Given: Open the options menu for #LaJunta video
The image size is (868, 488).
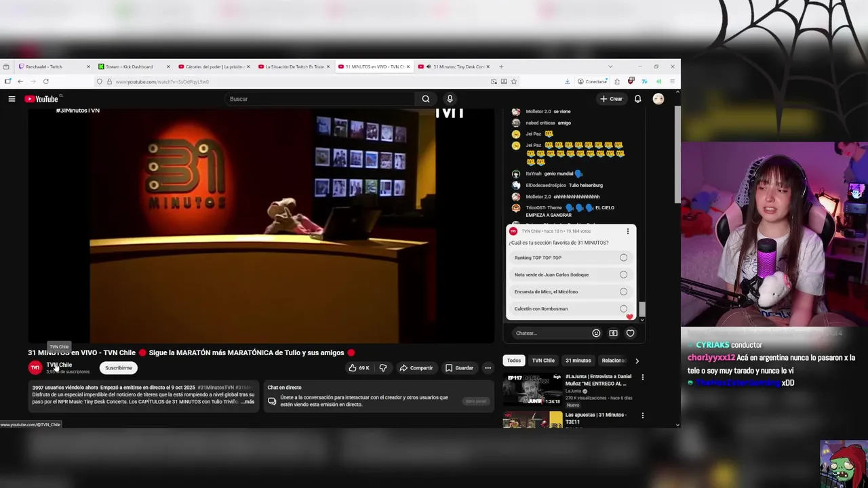Looking at the screenshot, I should (643, 377).
